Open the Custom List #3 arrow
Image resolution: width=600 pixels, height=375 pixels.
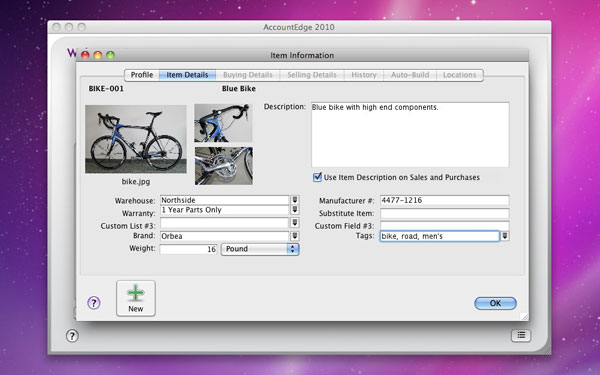click(x=295, y=223)
